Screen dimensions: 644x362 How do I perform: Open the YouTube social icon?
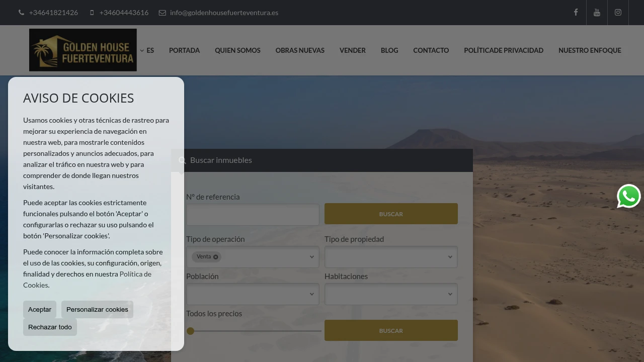tap(597, 13)
